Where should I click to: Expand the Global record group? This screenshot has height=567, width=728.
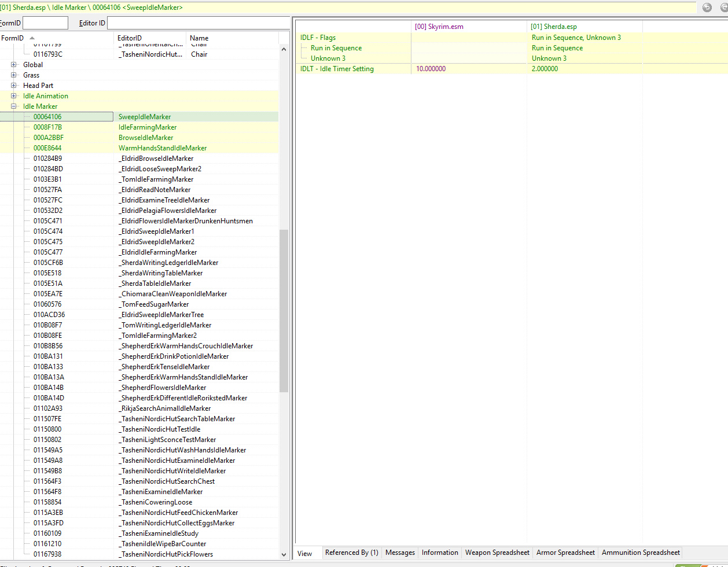tap(14, 65)
